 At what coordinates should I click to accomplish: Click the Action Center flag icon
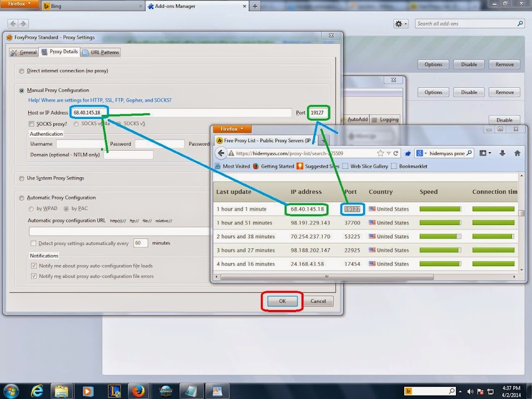pyautogui.click(x=480, y=392)
